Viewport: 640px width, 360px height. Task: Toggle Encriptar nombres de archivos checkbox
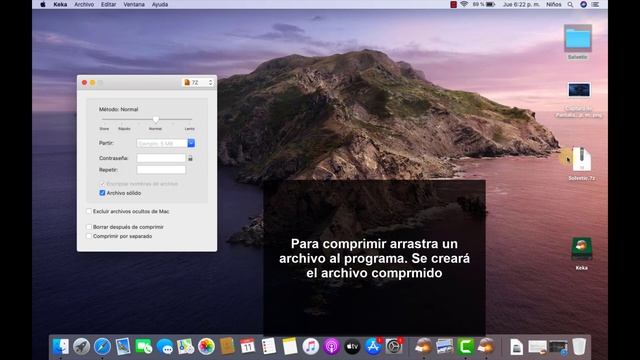click(102, 184)
